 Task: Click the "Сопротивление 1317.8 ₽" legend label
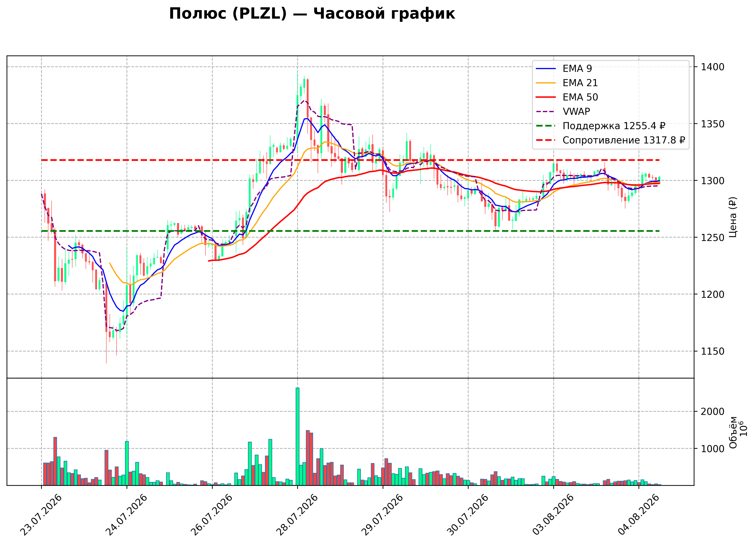coord(624,140)
